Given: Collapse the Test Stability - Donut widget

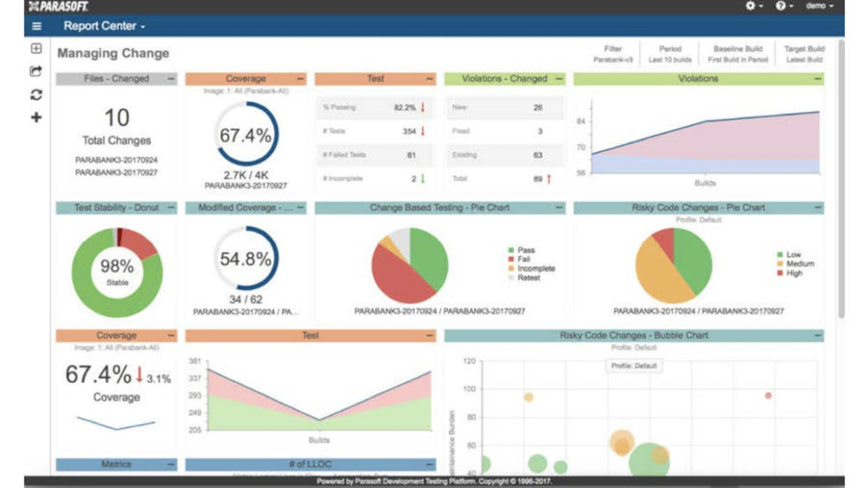Looking at the screenshot, I should 171,207.
